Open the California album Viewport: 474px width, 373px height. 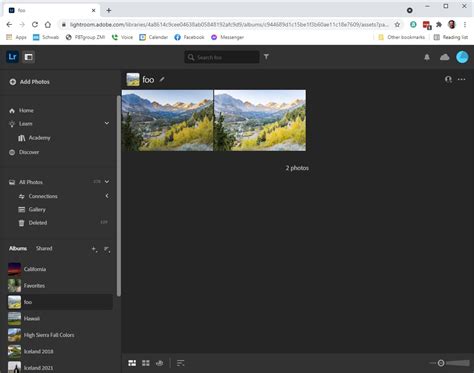click(60, 269)
